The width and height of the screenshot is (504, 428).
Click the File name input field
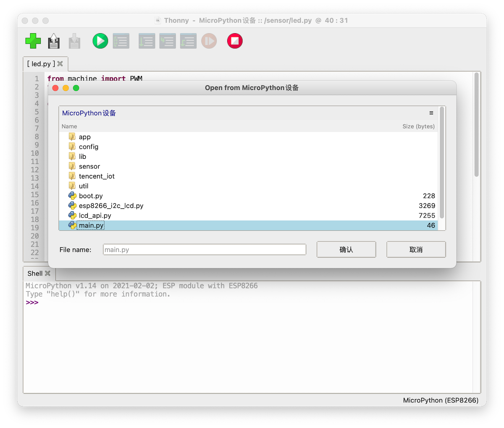[x=205, y=249]
